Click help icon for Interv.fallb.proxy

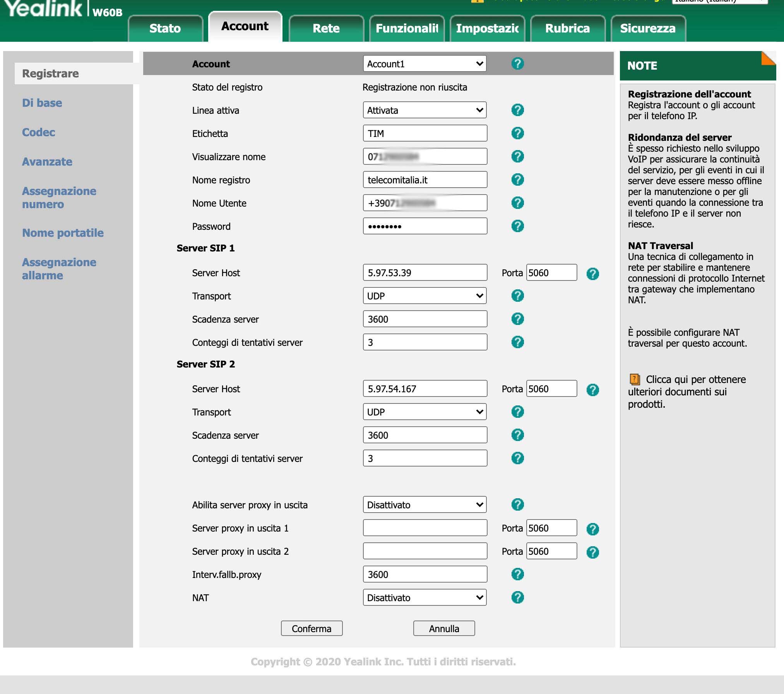517,574
